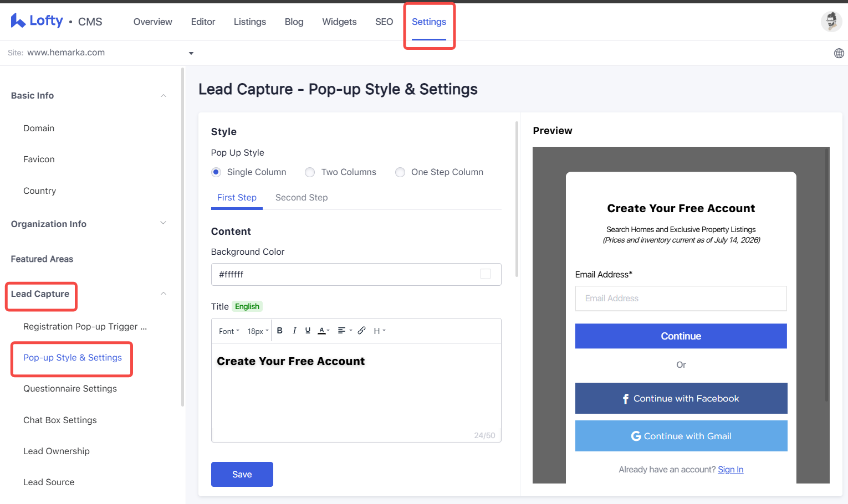Toggle underline formatting in Title editor

[x=308, y=331]
